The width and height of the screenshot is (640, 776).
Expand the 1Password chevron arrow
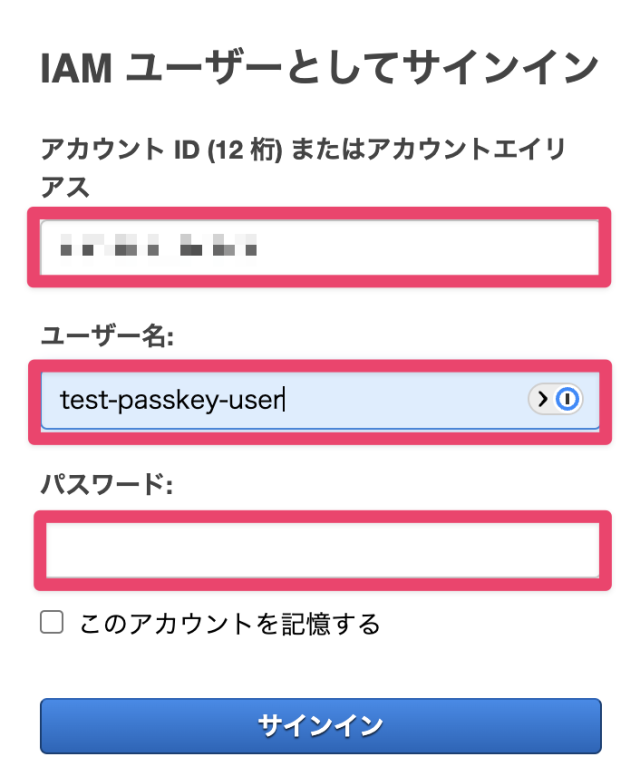[543, 400]
